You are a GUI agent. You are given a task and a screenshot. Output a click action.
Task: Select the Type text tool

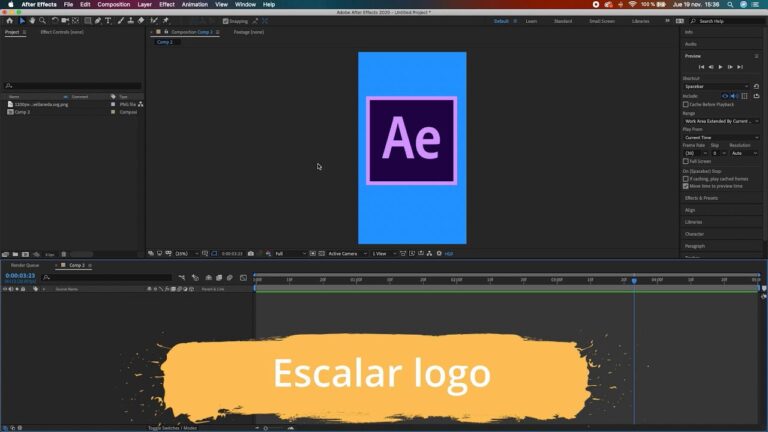click(108, 21)
